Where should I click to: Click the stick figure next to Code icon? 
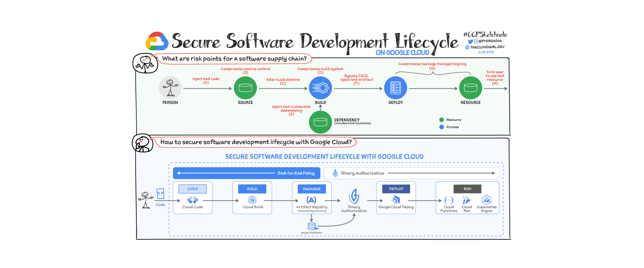tap(145, 200)
